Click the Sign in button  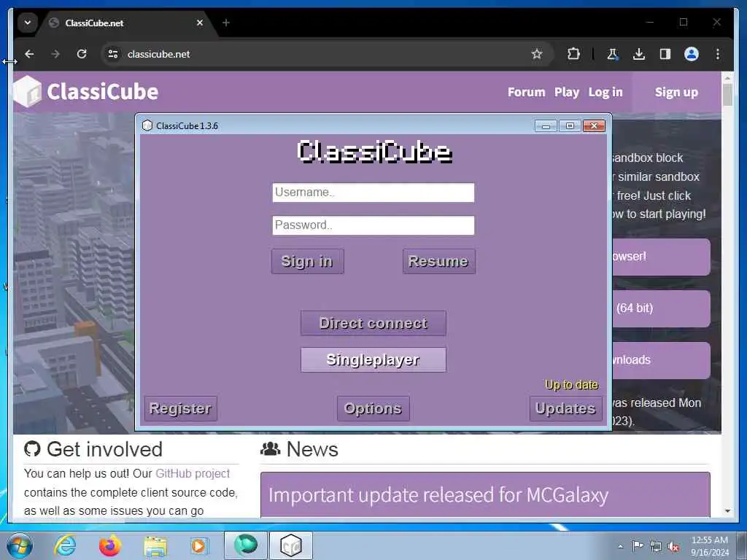point(307,261)
